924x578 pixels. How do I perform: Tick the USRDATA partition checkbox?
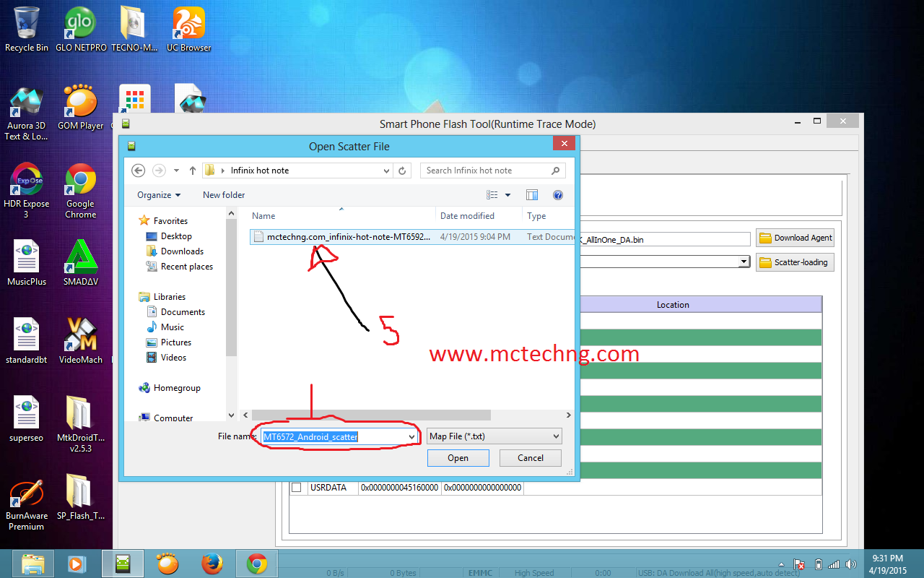click(x=297, y=487)
